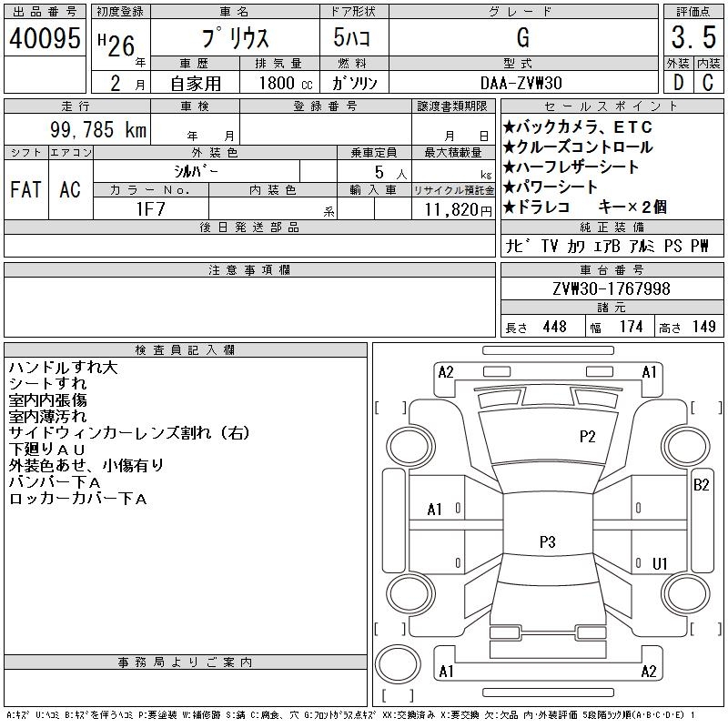This screenshot has width=728, height=728.
Task: Select the H26 first registration year
Action: (116, 45)
